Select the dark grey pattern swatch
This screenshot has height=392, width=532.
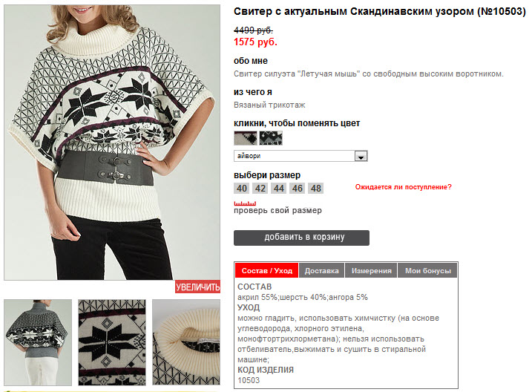[271, 138]
